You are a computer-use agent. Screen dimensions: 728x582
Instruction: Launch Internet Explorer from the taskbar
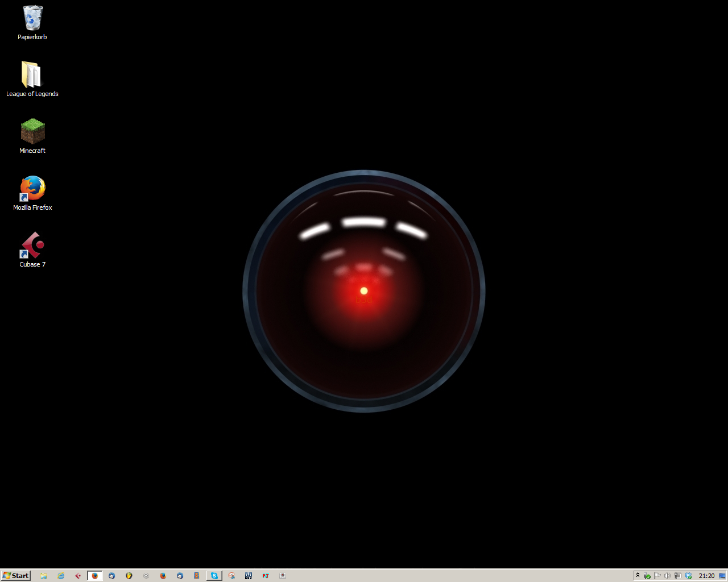point(61,576)
